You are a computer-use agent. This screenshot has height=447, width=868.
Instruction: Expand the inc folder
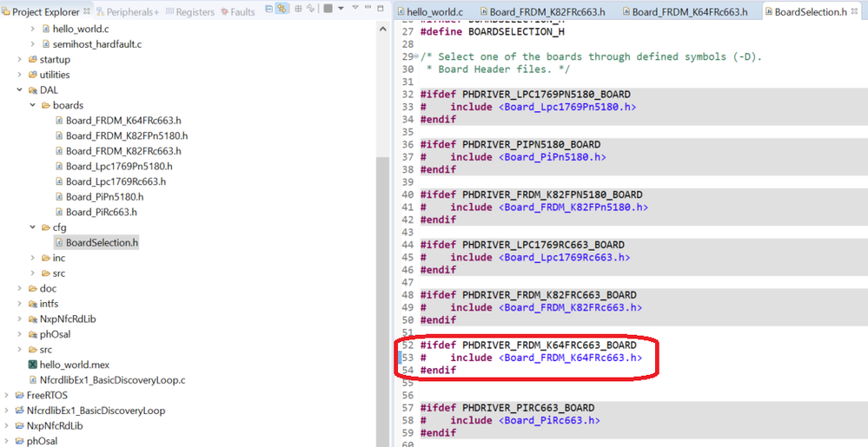[33, 258]
